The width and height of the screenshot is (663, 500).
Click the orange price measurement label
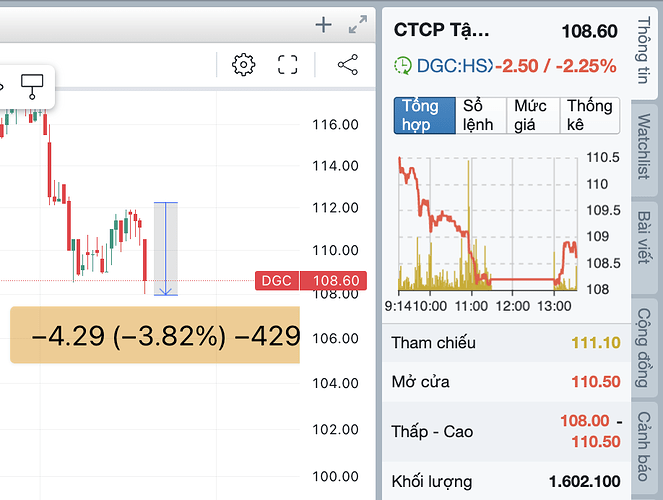(155, 335)
